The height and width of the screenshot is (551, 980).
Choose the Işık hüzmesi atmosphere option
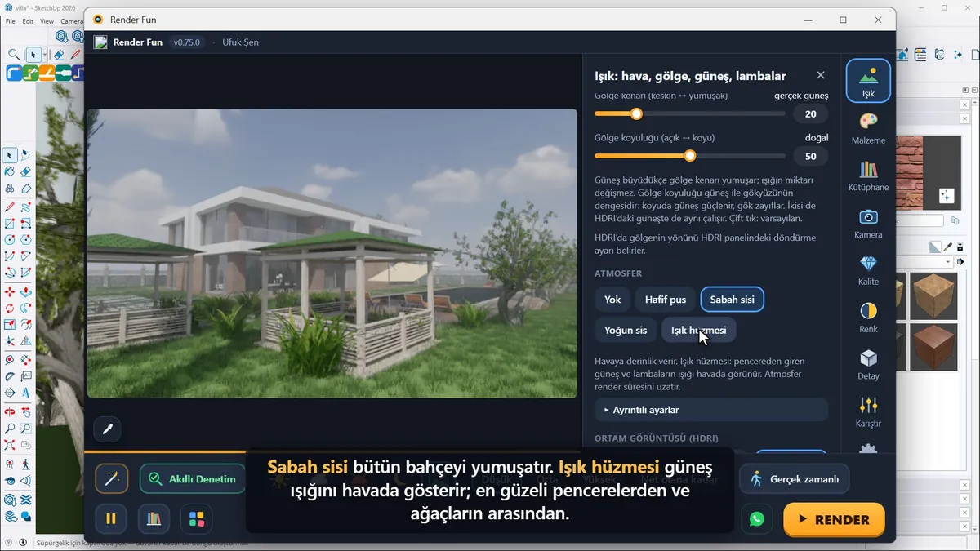698,330
